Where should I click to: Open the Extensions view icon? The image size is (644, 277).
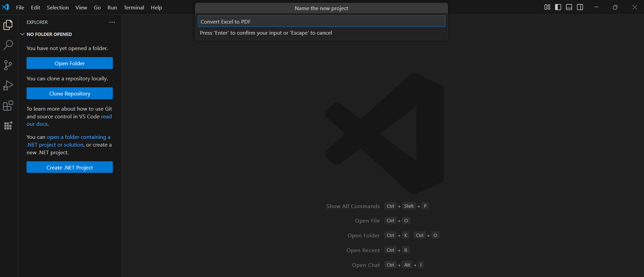pos(8,106)
